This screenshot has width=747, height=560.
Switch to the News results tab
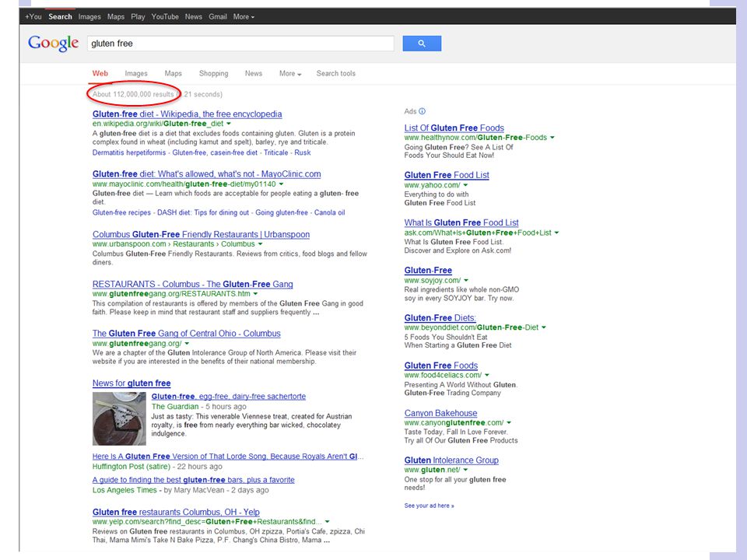click(x=254, y=73)
